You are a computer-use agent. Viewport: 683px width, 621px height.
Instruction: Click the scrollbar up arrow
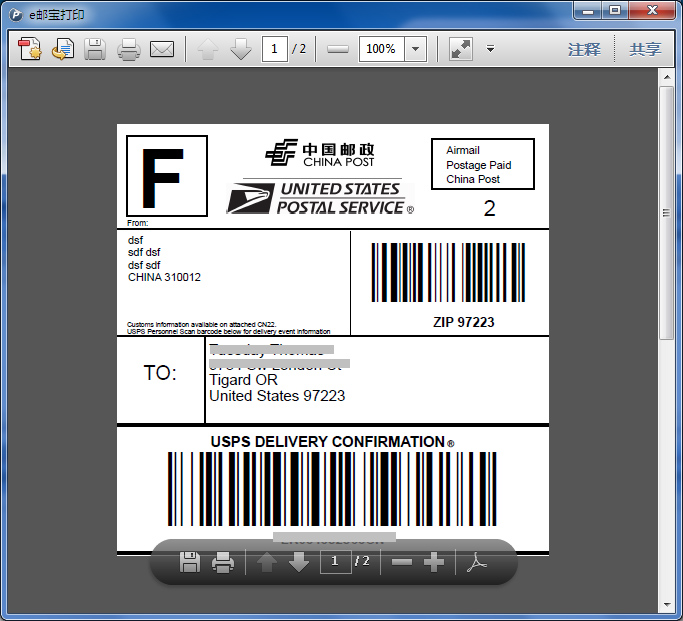667,77
